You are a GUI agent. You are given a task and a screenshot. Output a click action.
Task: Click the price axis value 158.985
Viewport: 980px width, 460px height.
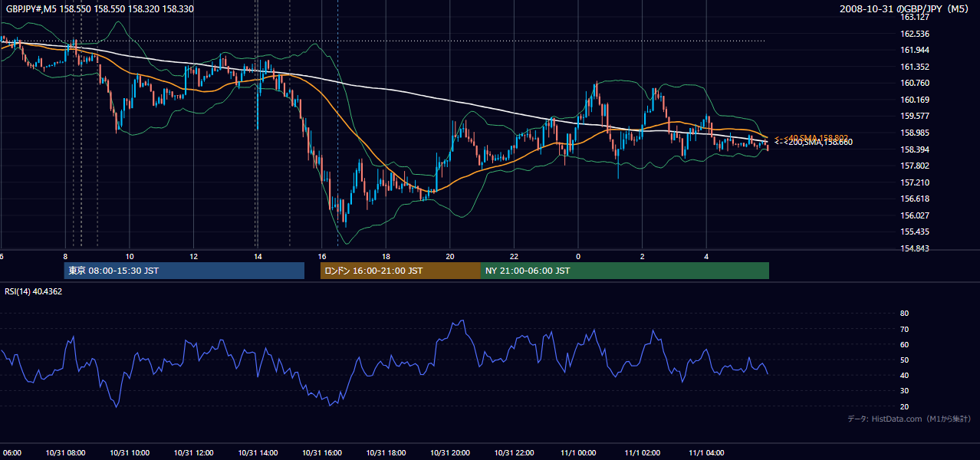coord(914,133)
